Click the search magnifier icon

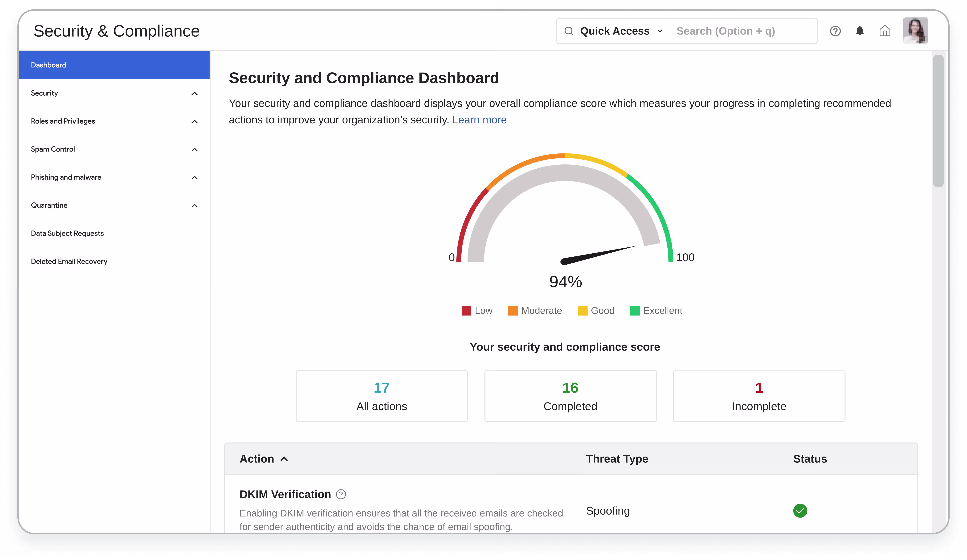tap(569, 31)
